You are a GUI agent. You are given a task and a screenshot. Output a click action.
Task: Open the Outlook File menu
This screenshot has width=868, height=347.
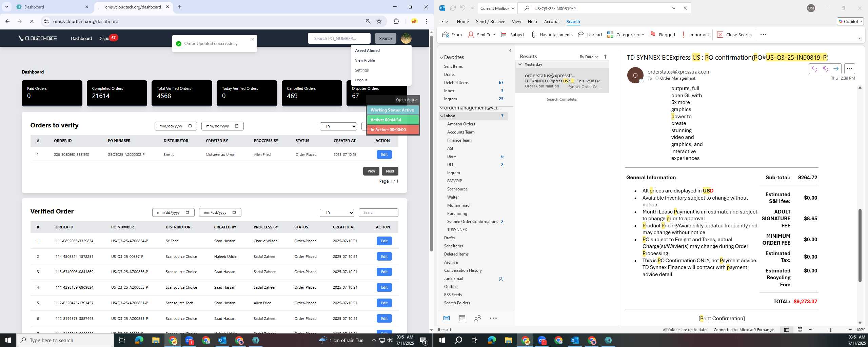coord(444,21)
